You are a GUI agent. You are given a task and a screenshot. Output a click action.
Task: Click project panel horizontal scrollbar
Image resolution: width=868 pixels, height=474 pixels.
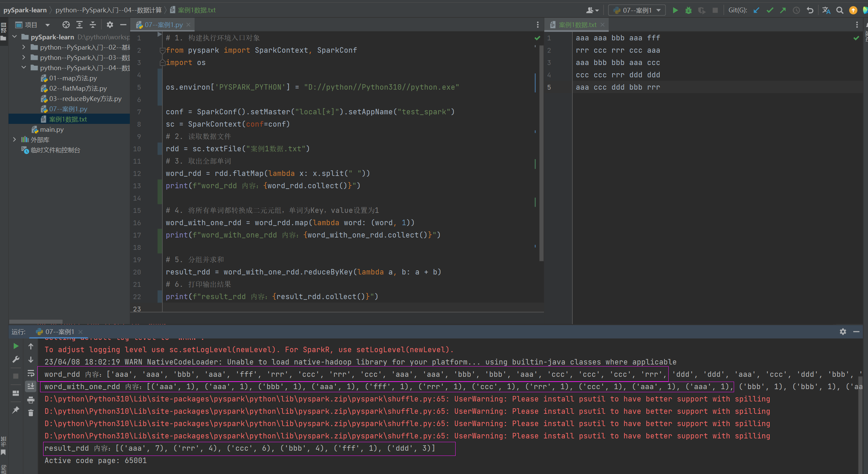click(36, 322)
